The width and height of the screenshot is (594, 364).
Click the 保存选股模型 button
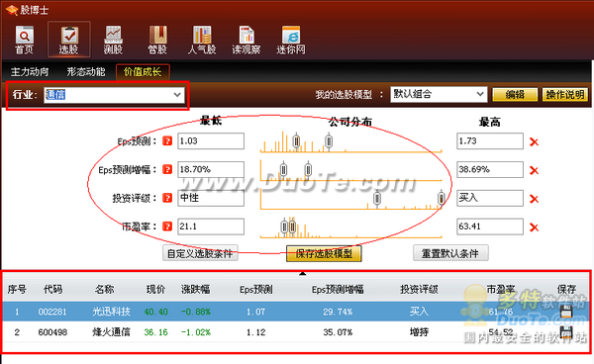tap(324, 253)
